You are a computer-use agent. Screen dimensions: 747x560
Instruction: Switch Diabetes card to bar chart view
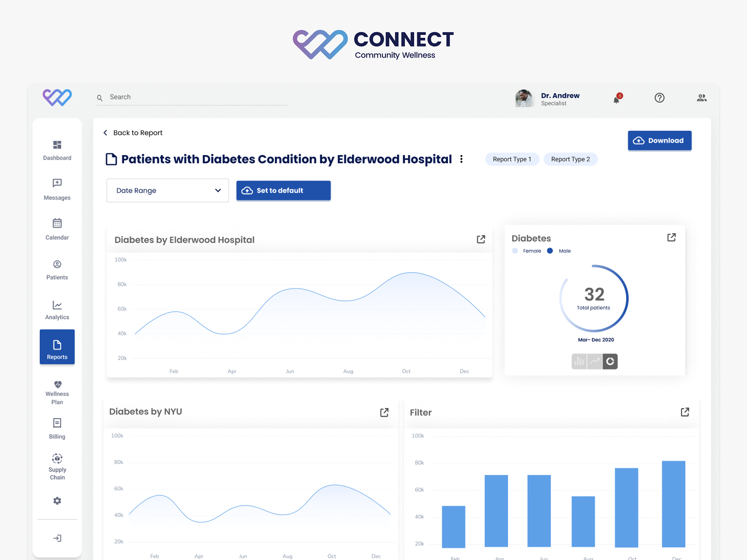579,361
